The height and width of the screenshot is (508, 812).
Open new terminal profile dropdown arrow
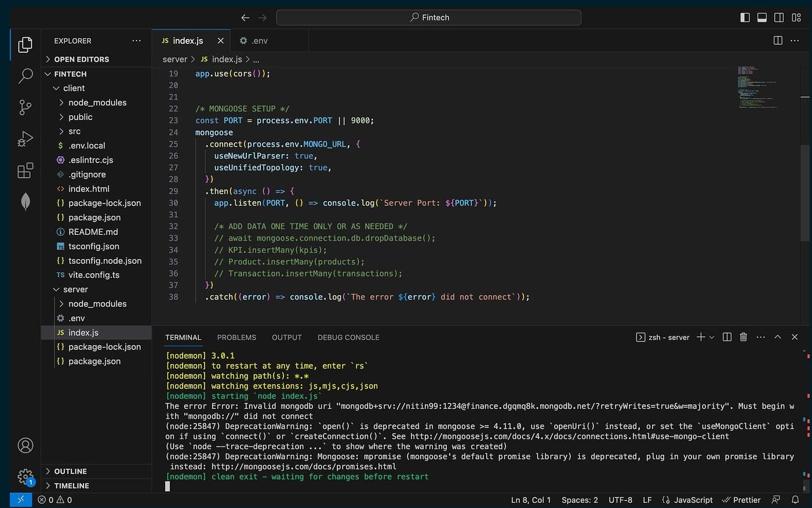click(x=712, y=337)
